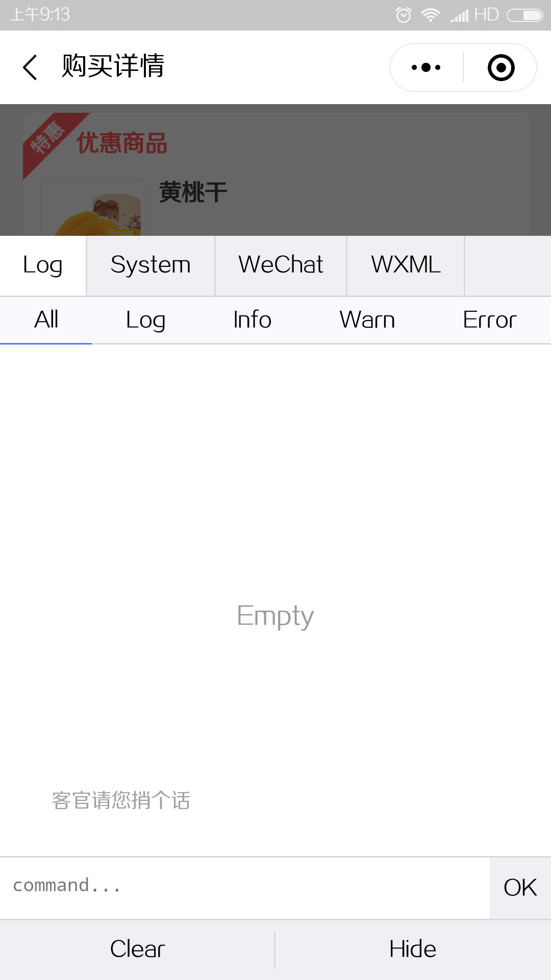Tap the Wi-Fi status icon
This screenshot has width=551, height=980.
tap(431, 15)
